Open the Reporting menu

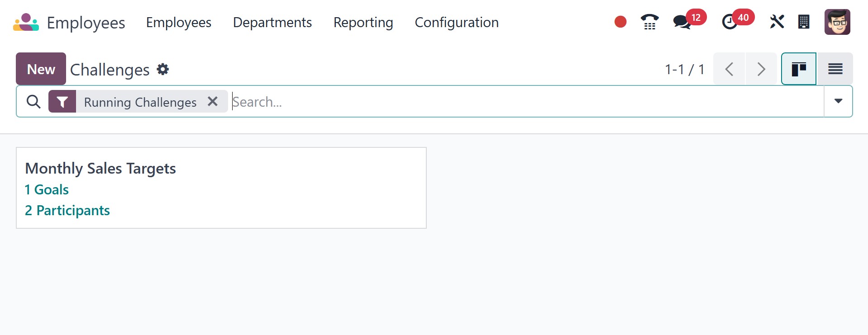pyautogui.click(x=363, y=22)
